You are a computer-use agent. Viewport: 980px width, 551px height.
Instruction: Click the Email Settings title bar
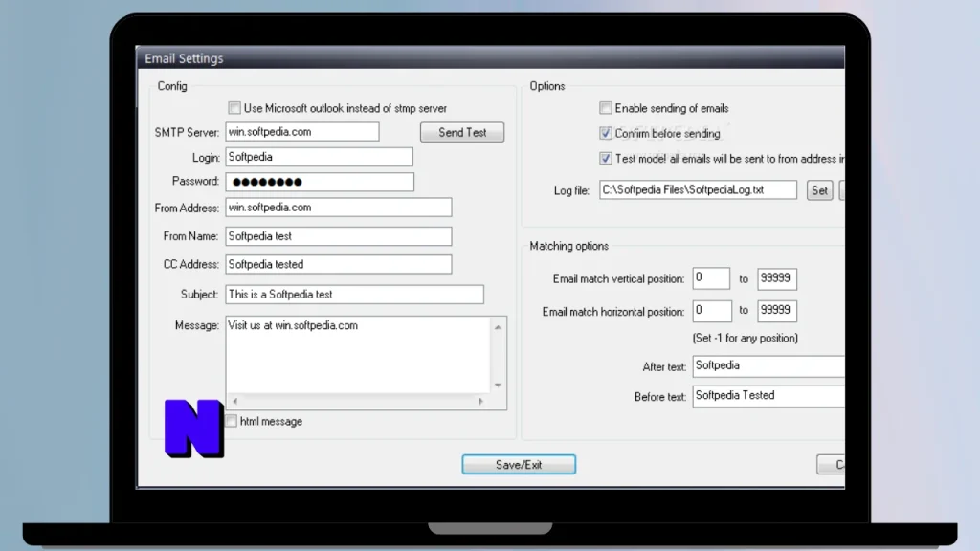[491, 58]
